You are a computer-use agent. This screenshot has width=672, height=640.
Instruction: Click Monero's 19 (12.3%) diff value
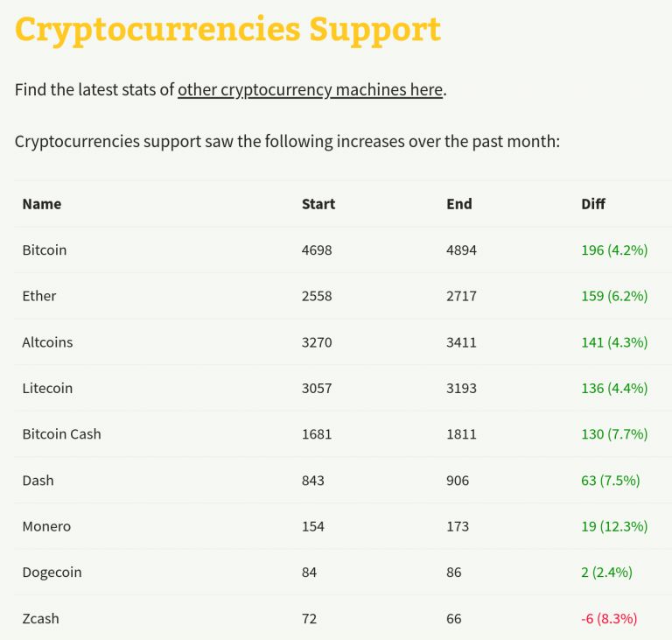614,526
